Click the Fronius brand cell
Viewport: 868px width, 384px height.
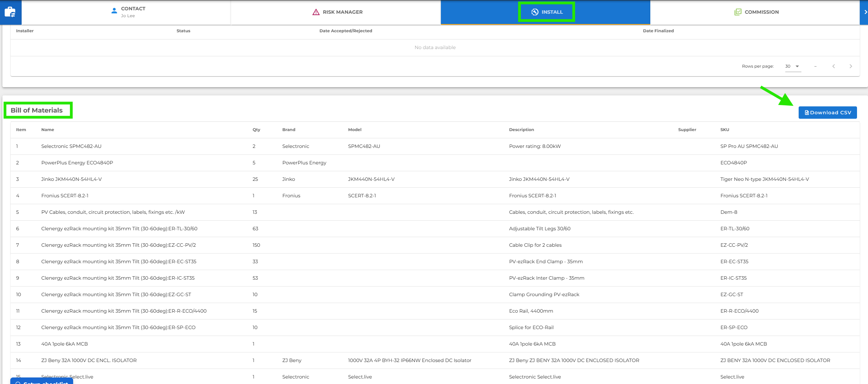tap(291, 196)
